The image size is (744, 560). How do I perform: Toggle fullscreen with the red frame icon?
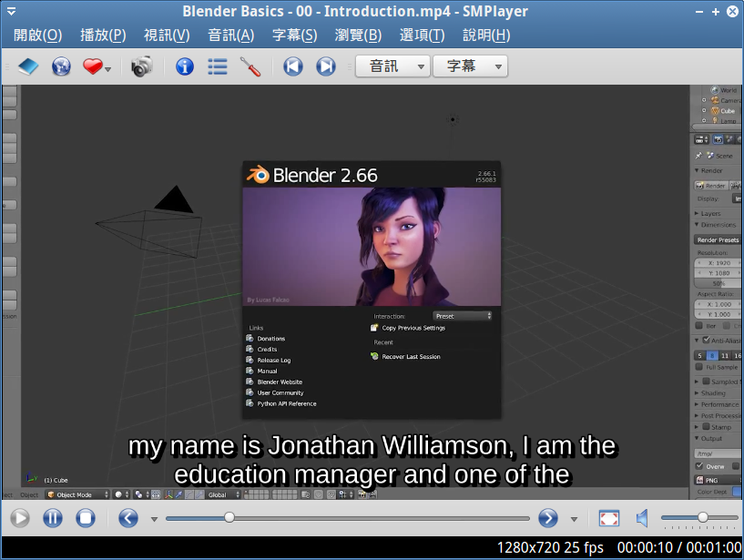coord(609,518)
